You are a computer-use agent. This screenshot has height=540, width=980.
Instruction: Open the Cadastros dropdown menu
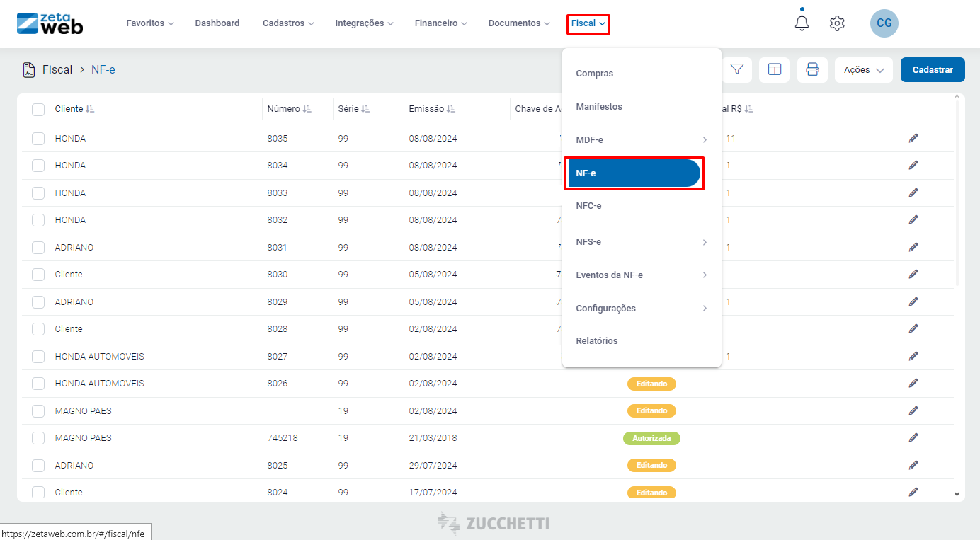(x=287, y=23)
